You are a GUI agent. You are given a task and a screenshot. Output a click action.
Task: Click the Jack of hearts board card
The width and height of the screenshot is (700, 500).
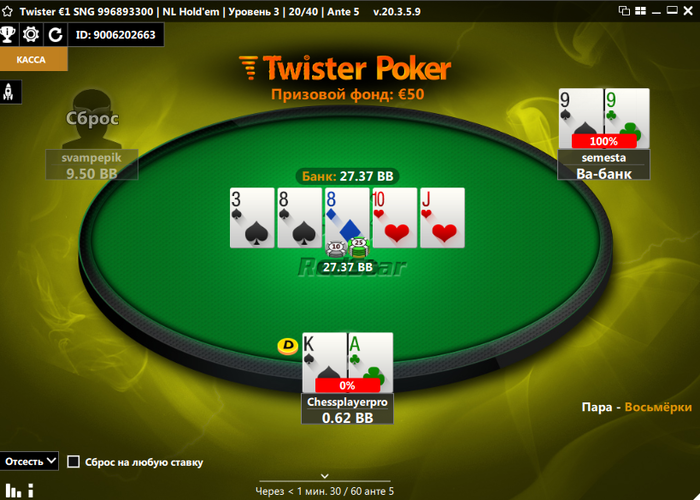tap(442, 217)
